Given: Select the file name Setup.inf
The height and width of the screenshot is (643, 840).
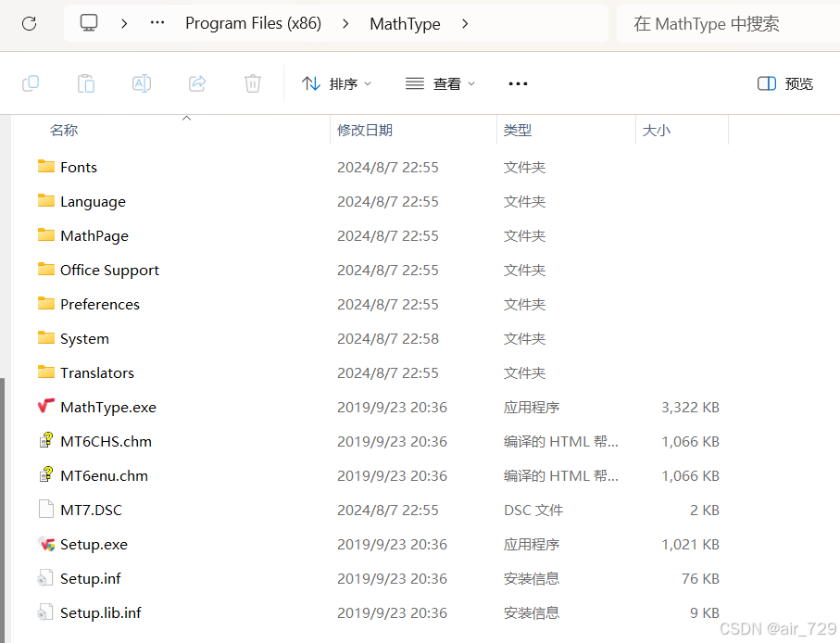Looking at the screenshot, I should (x=91, y=579).
